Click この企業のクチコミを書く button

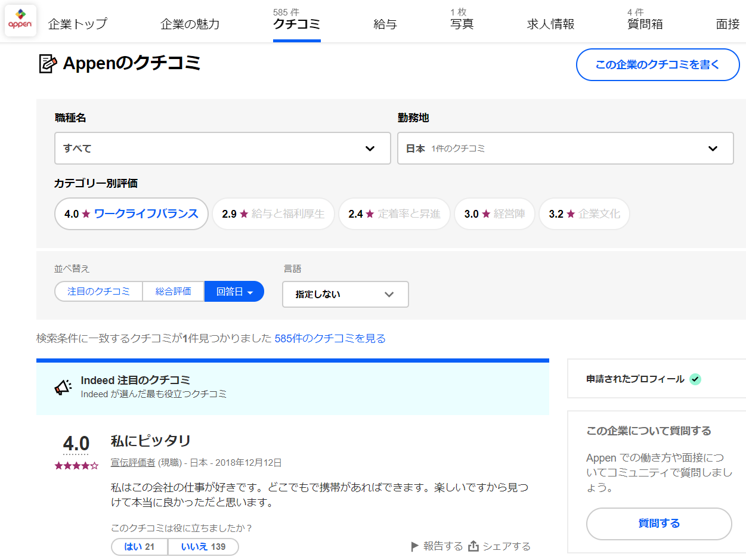tap(658, 64)
